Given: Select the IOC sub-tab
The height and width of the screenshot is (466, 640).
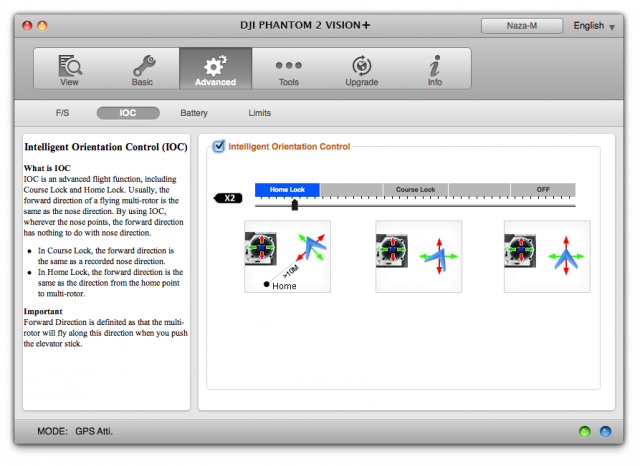Looking at the screenshot, I should tap(128, 113).
